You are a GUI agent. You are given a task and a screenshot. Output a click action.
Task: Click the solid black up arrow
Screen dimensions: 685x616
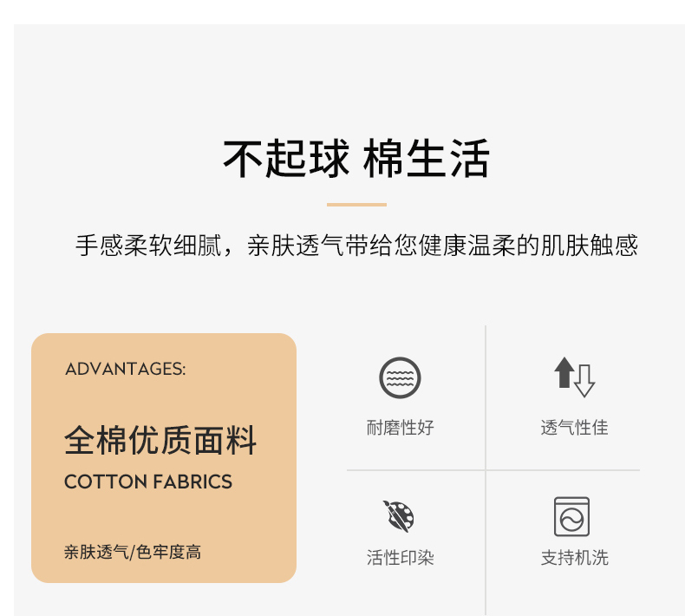point(564,372)
